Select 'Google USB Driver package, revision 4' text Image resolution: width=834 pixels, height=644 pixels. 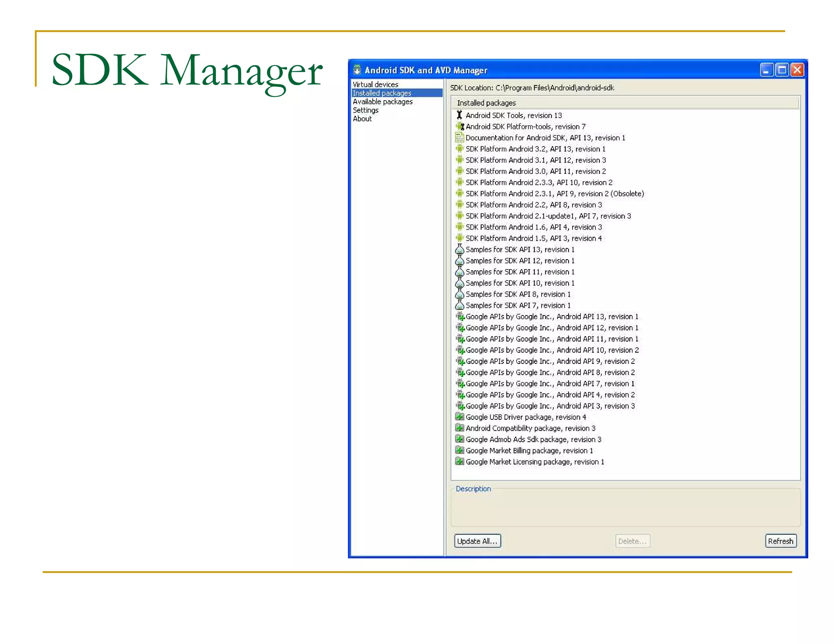click(526, 417)
